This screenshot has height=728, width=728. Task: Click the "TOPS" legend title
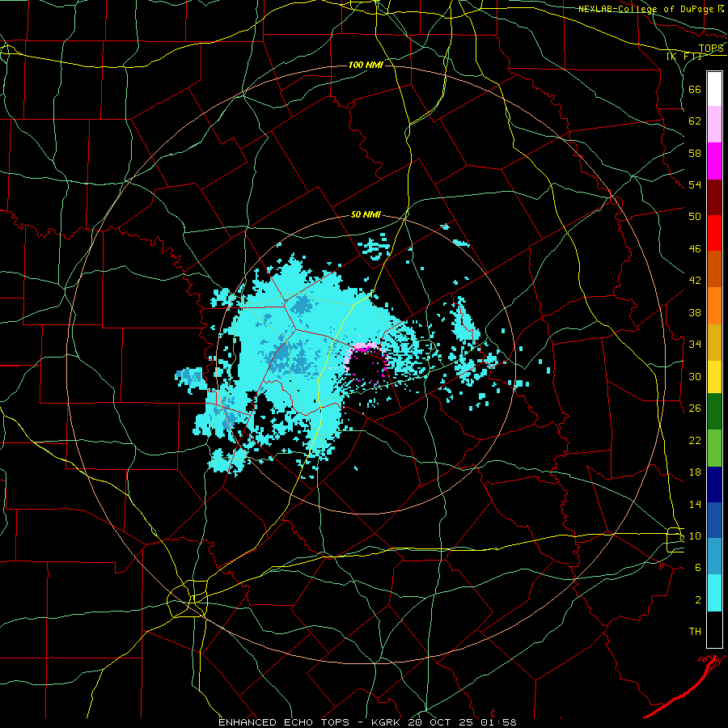coord(711,49)
